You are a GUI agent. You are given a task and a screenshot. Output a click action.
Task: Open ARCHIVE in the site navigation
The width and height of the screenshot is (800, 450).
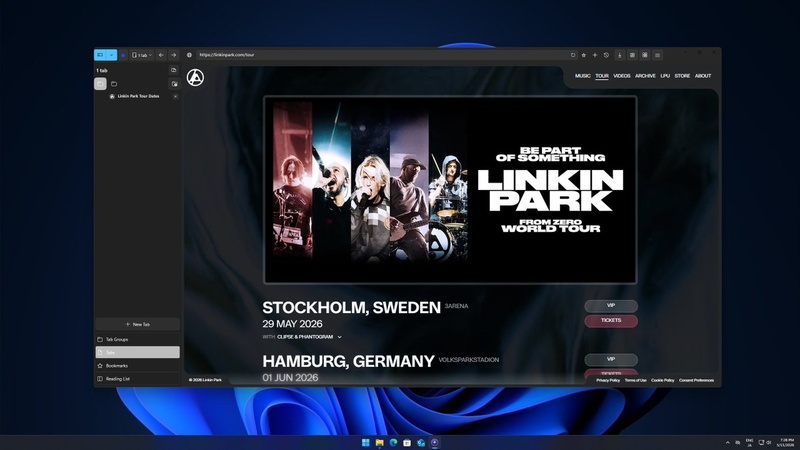(x=645, y=76)
